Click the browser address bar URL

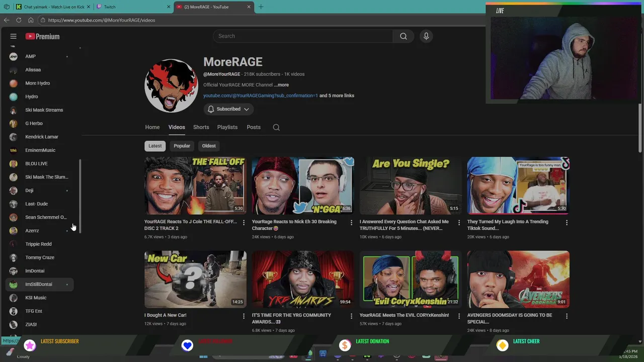[x=102, y=20]
